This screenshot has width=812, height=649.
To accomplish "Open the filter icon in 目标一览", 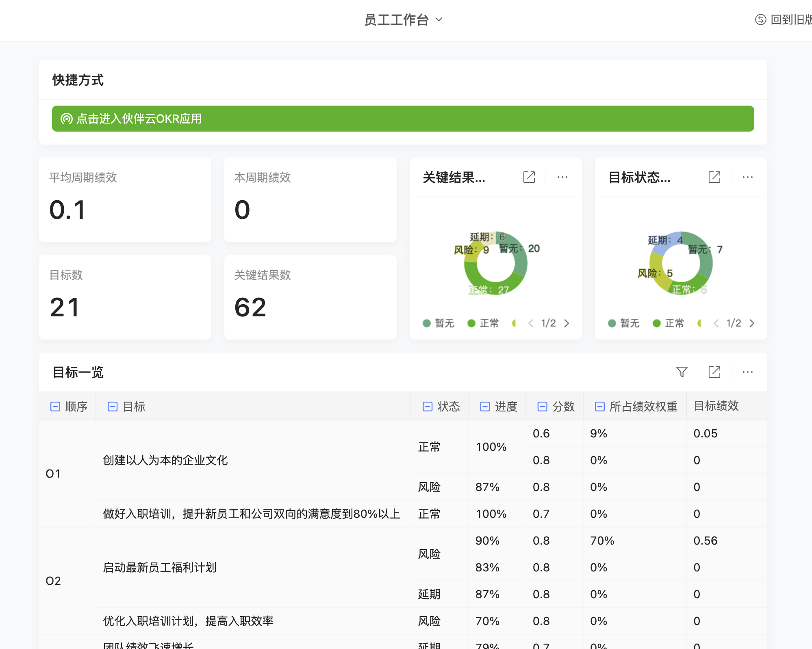I will click(682, 372).
